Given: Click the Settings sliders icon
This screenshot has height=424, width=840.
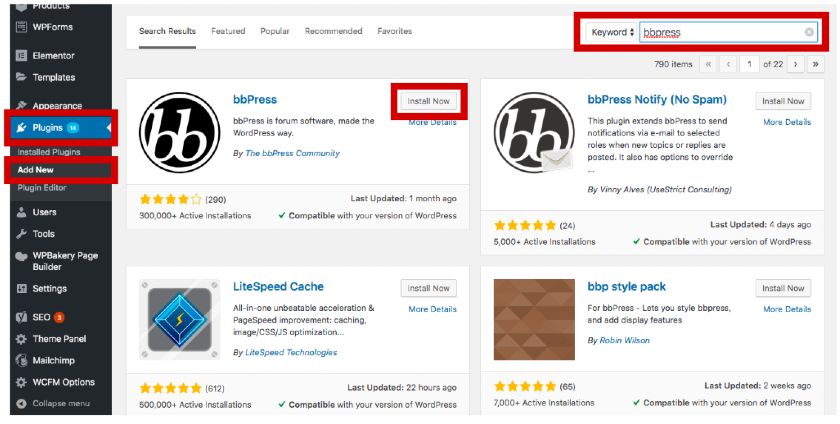Looking at the screenshot, I should [21, 288].
